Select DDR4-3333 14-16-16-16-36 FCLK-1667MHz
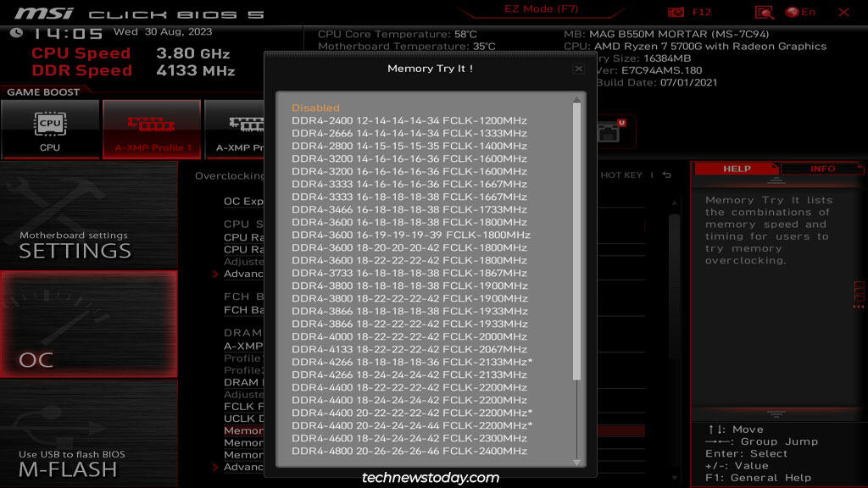The height and width of the screenshot is (488, 868). tap(409, 184)
